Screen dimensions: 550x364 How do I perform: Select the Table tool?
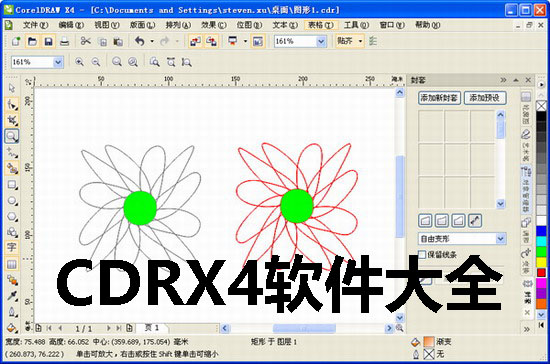coord(12,264)
